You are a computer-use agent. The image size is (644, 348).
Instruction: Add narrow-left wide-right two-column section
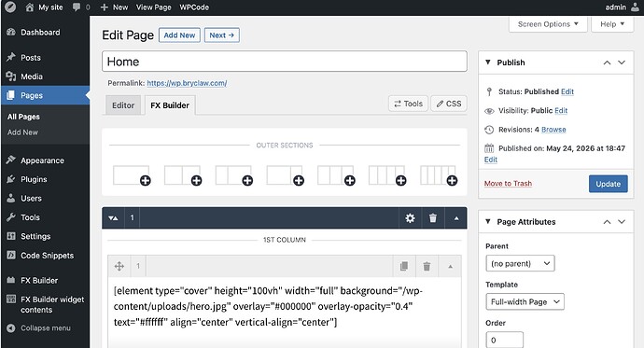[x=234, y=175]
